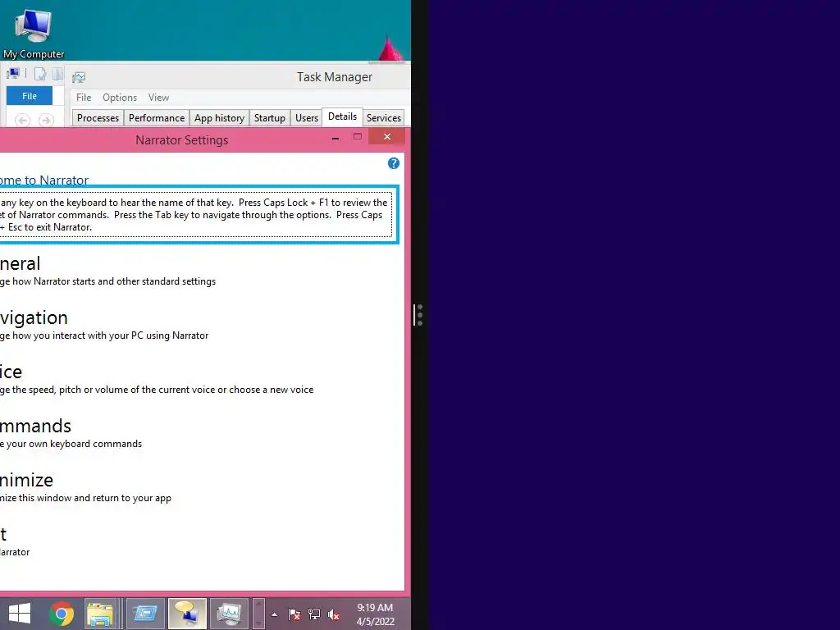Click the 'Narrator Settings' title text
The height and width of the screenshot is (630, 840).
coord(181,140)
